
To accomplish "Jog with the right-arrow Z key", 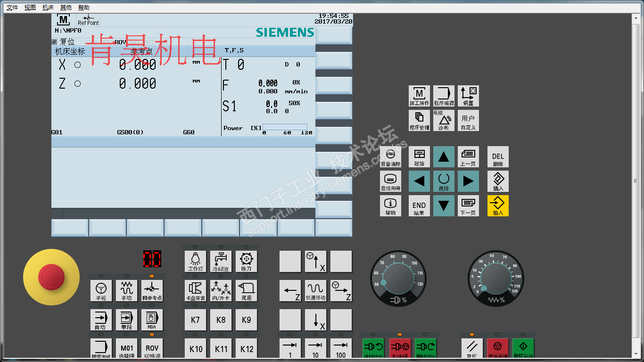I will pyautogui.click(x=341, y=291).
